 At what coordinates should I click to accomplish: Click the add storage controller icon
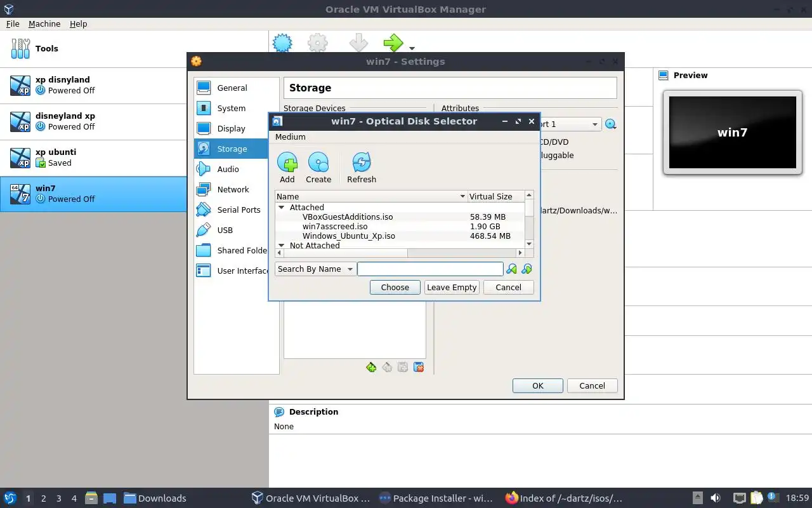(372, 367)
